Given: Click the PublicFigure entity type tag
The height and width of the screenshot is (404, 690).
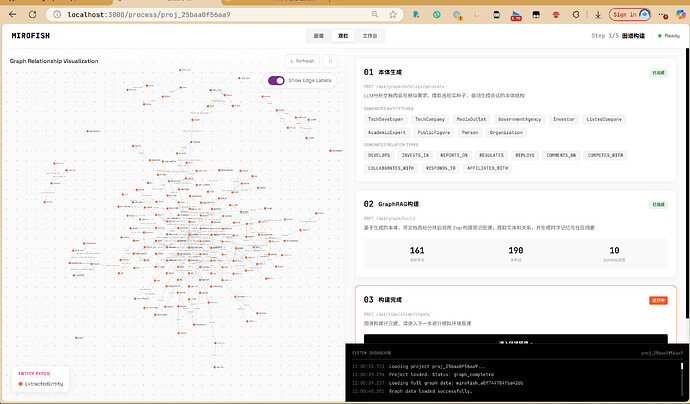Looking at the screenshot, I should pyautogui.click(x=434, y=132).
